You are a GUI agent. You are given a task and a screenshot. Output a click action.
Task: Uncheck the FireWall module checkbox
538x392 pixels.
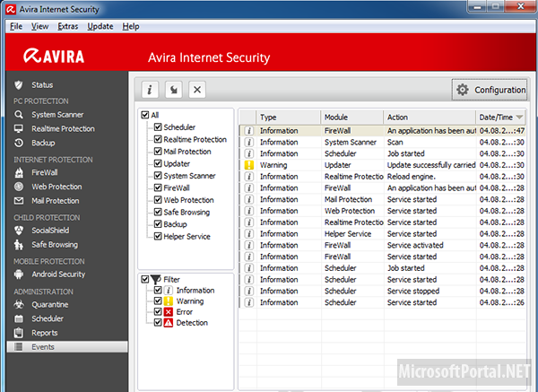158,187
